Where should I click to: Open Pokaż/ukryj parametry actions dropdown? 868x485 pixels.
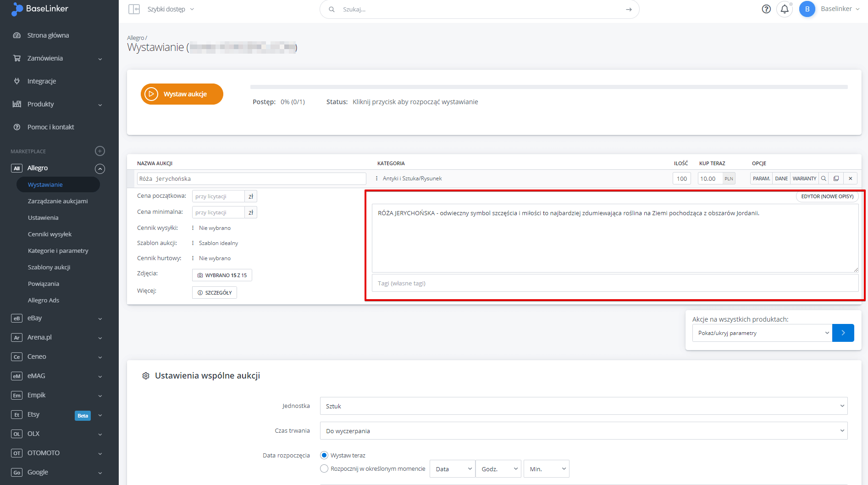coord(762,333)
